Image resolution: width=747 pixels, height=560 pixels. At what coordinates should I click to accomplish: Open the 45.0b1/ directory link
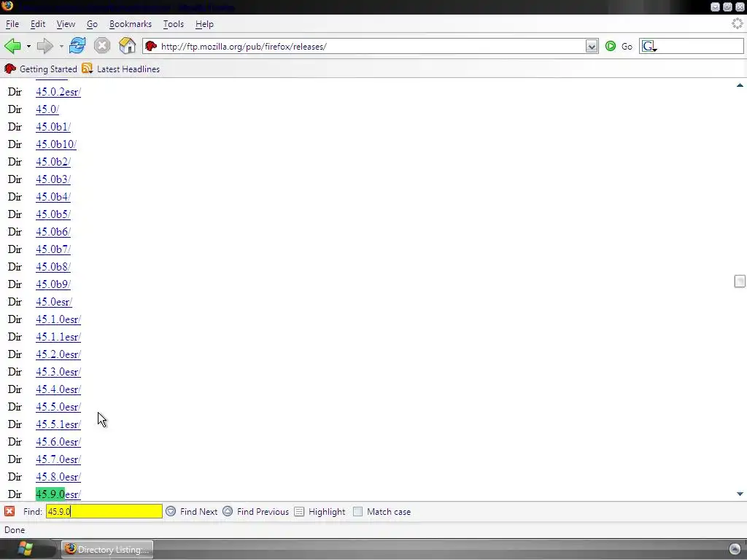(x=53, y=127)
